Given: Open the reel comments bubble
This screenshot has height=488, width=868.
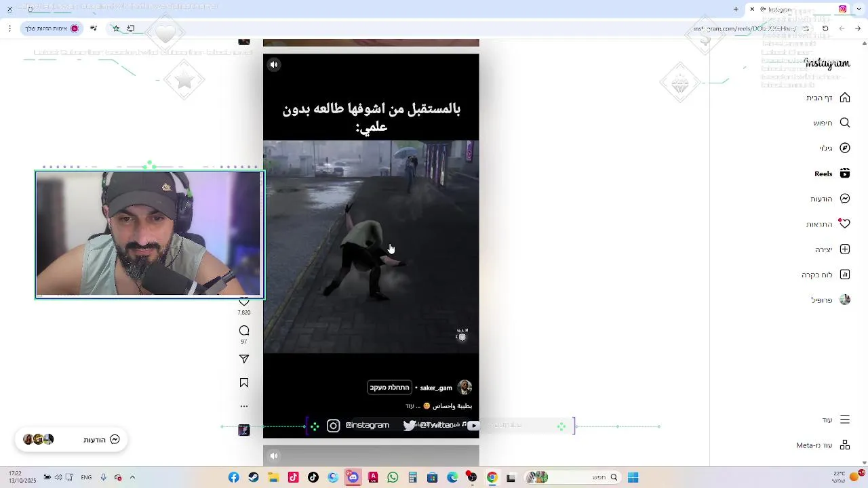Looking at the screenshot, I should point(244,331).
